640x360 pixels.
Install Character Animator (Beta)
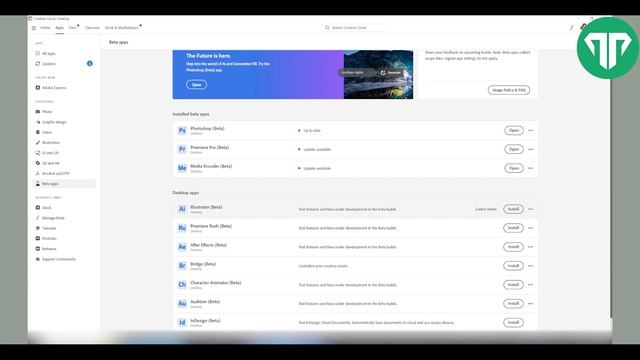click(x=513, y=284)
